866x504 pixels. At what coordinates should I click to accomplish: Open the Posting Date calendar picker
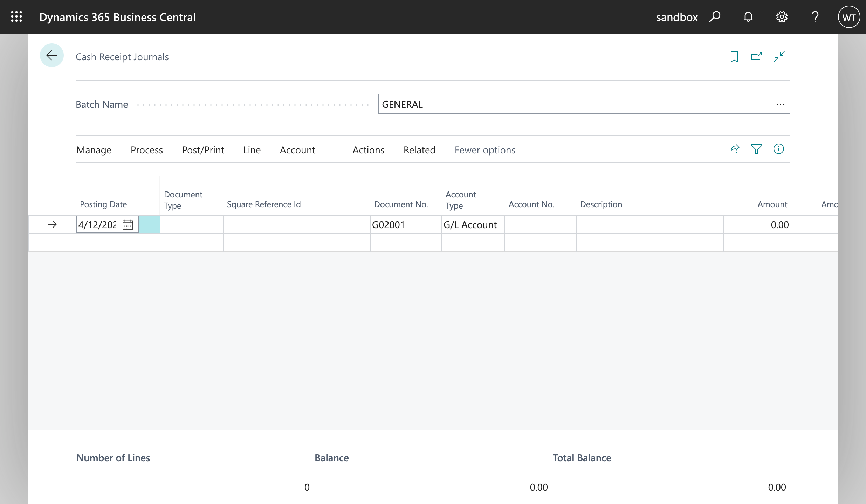coord(128,225)
